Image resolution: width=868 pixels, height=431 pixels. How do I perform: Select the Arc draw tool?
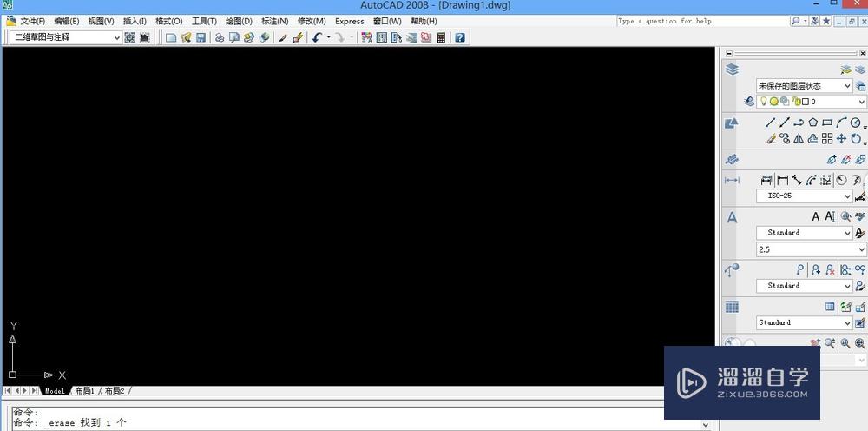(841, 123)
